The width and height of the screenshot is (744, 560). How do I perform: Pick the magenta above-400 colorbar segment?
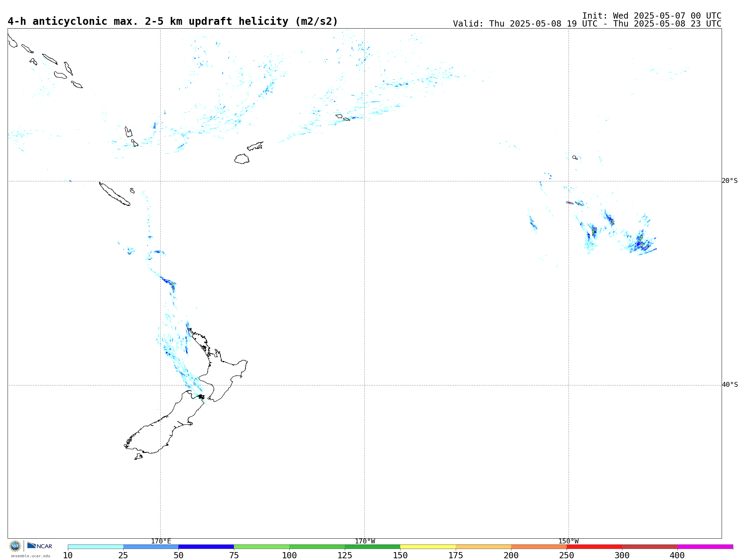pyautogui.click(x=705, y=547)
